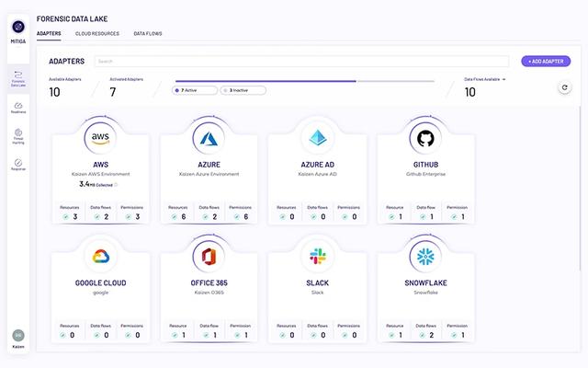Screen dimensions: 588x368
Task: Open Readiness in the sidebar
Action: click(18, 107)
